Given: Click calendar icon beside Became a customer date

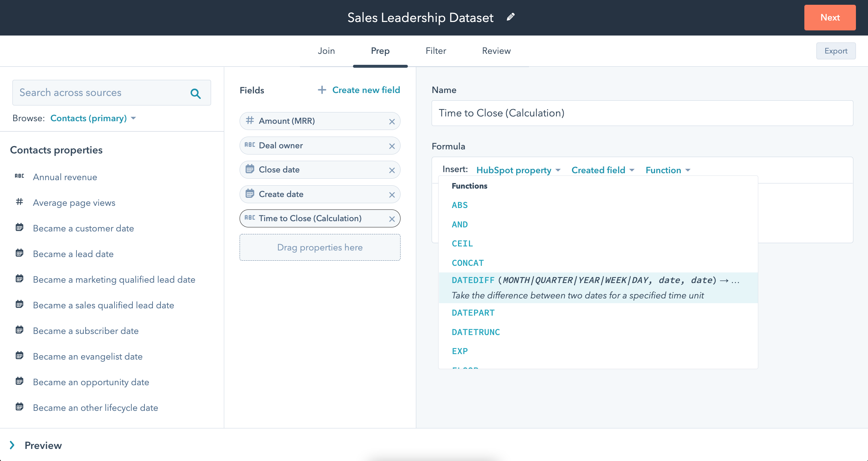Looking at the screenshot, I should tap(19, 228).
